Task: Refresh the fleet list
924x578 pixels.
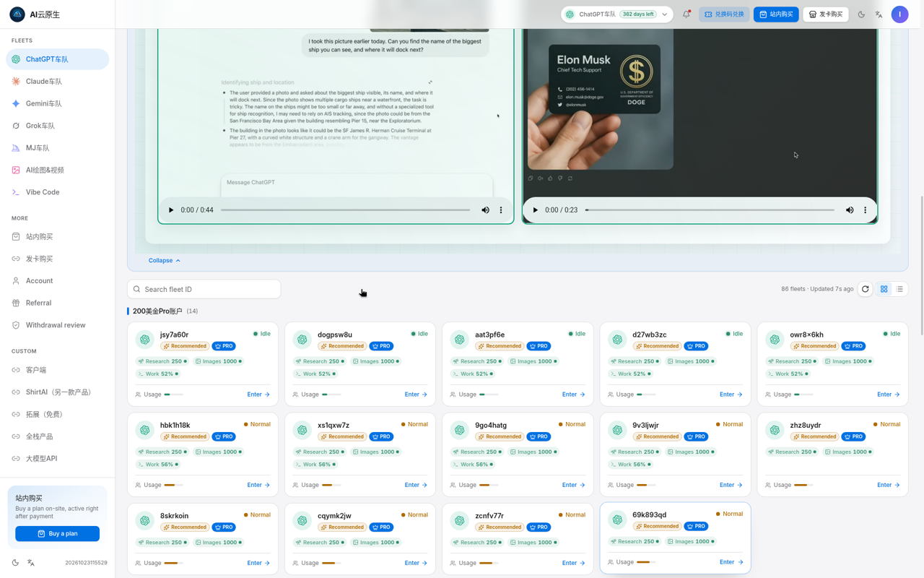Action: click(865, 289)
